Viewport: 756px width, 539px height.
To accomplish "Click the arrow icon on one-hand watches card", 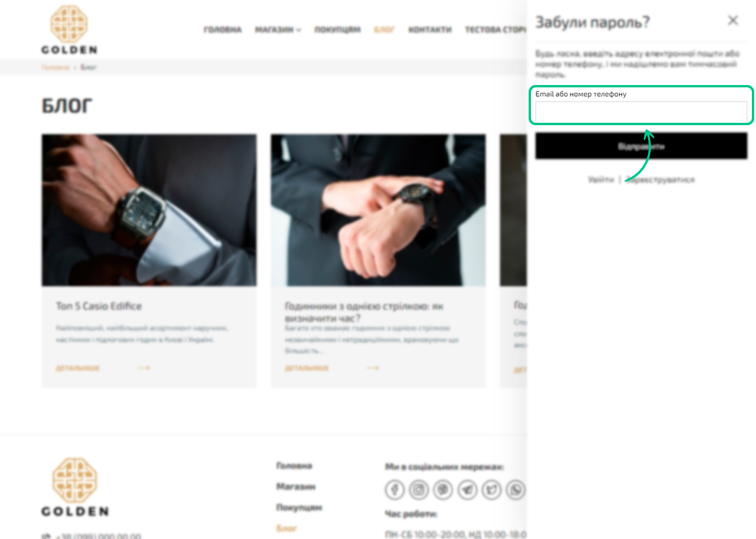I will tap(373, 368).
